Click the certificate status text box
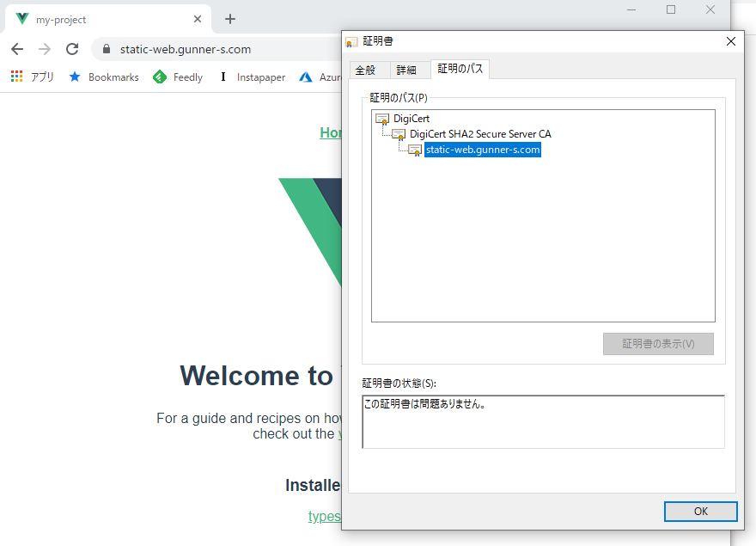Image resolution: width=756 pixels, height=546 pixels. tap(543, 422)
